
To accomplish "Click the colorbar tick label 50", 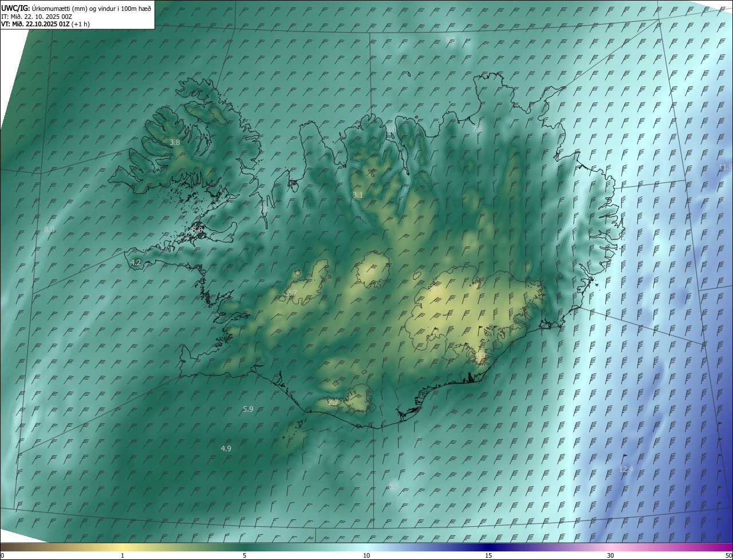I will coord(728,555).
